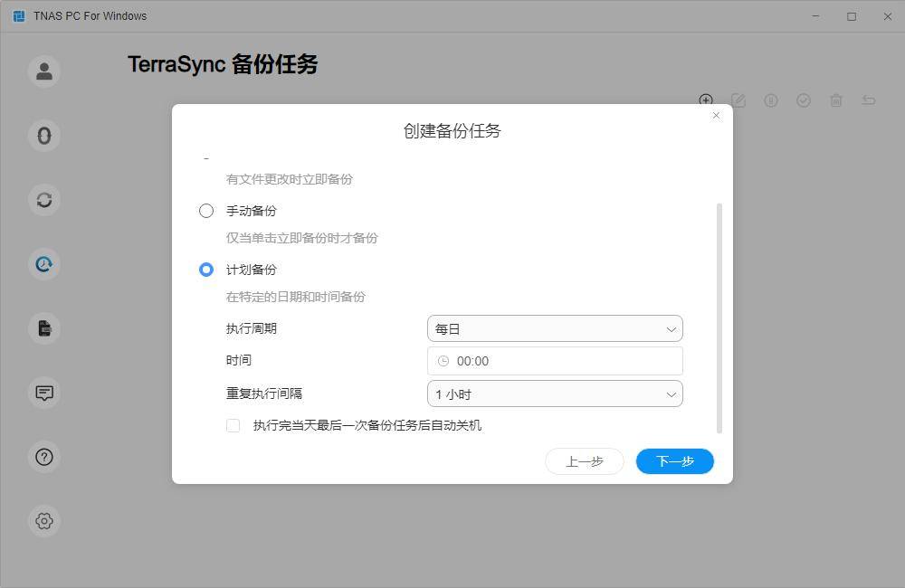Click the 上一步 button

[x=584, y=461]
